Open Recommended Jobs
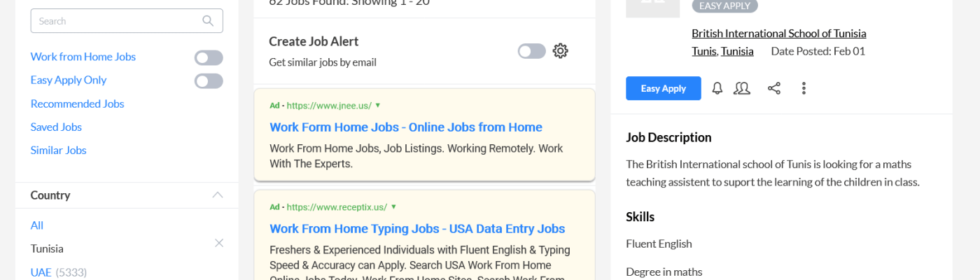 click(77, 104)
